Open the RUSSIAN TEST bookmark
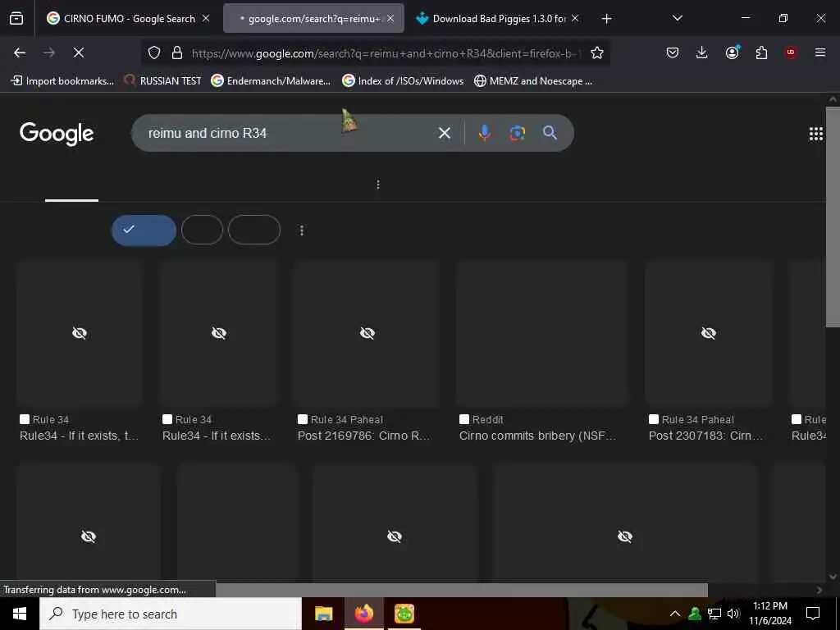 [x=163, y=81]
